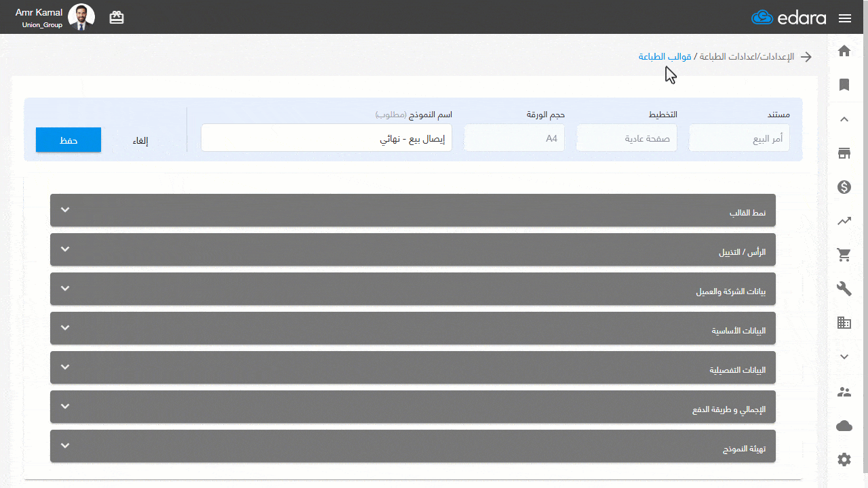Click the home icon in sidebar
This screenshot has height=488, width=868.
[x=844, y=51]
